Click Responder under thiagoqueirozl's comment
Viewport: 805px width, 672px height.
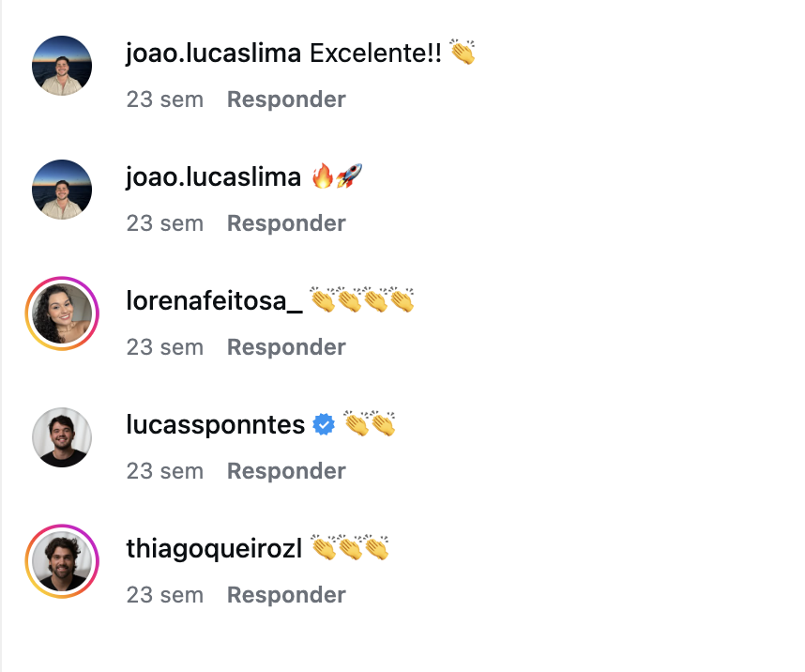(285, 594)
